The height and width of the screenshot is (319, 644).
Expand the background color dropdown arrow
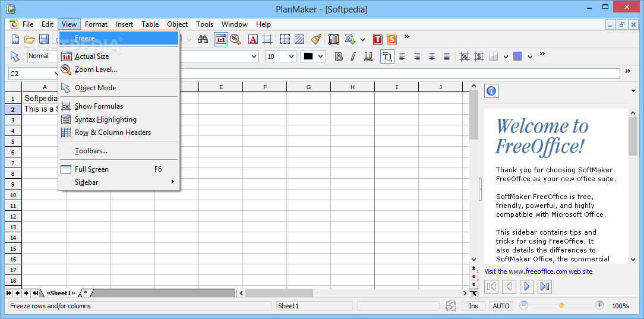pyautogui.click(x=531, y=56)
